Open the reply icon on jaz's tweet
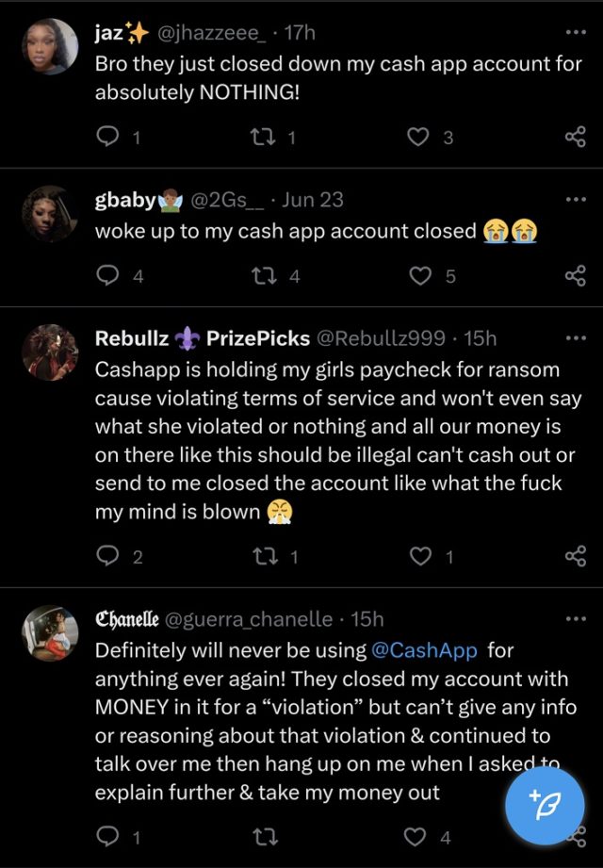This screenshot has width=603, height=868. (x=106, y=137)
